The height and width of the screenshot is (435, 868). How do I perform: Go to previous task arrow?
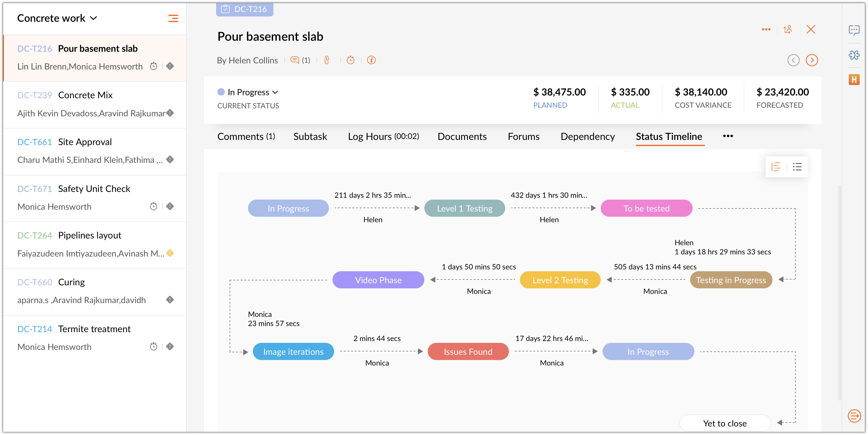pyautogui.click(x=793, y=60)
